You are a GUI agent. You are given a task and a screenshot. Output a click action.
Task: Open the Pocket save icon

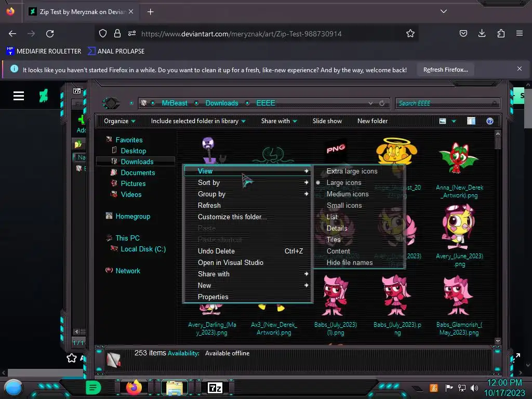[x=463, y=33]
